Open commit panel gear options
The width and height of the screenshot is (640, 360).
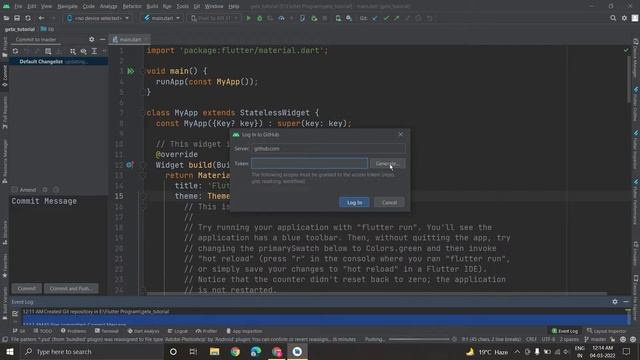tap(91, 39)
